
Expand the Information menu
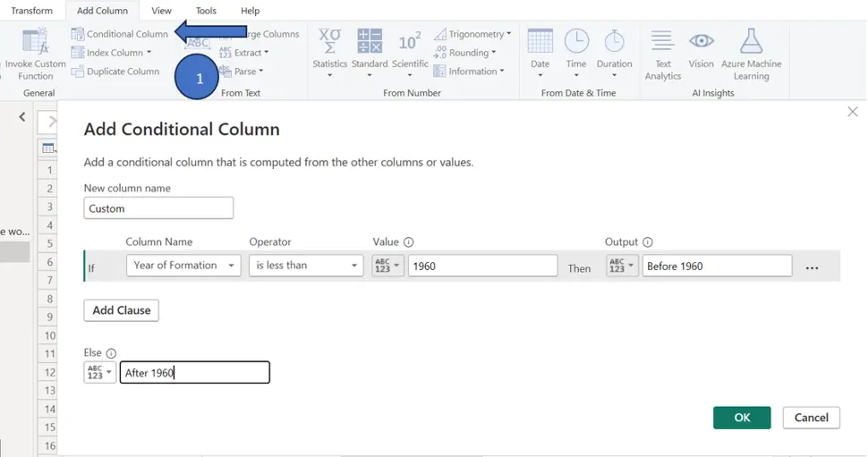[x=469, y=72]
